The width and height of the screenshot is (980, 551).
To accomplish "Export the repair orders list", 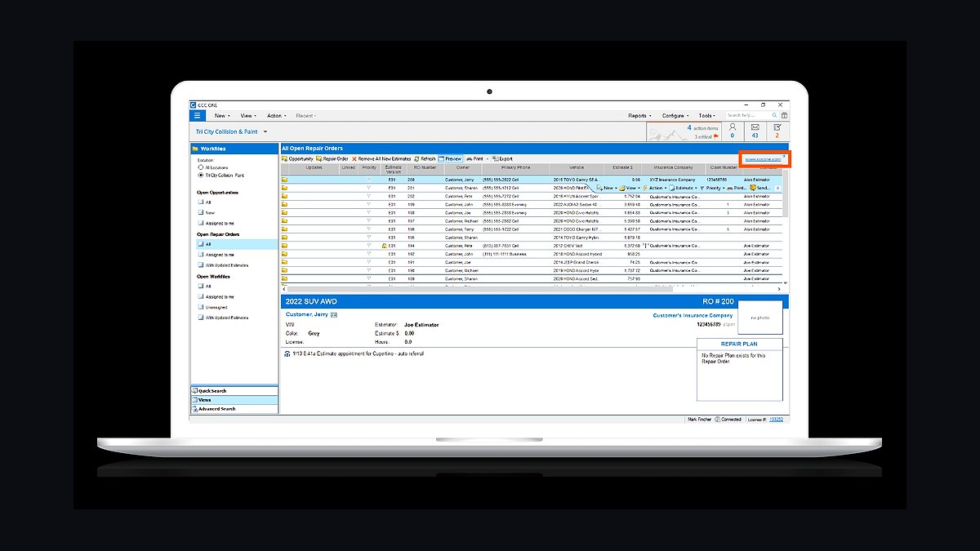I will (x=502, y=158).
